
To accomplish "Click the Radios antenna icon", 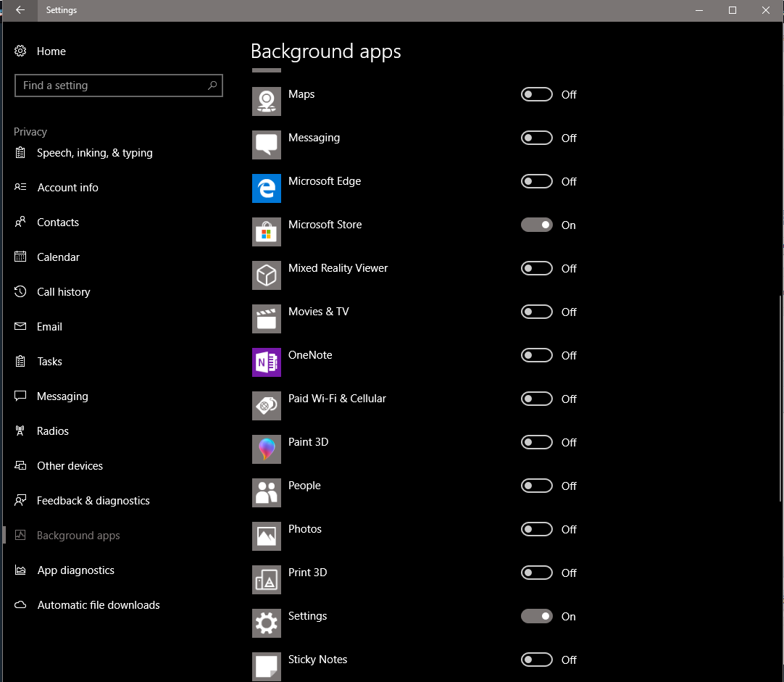I will [20, 431].
